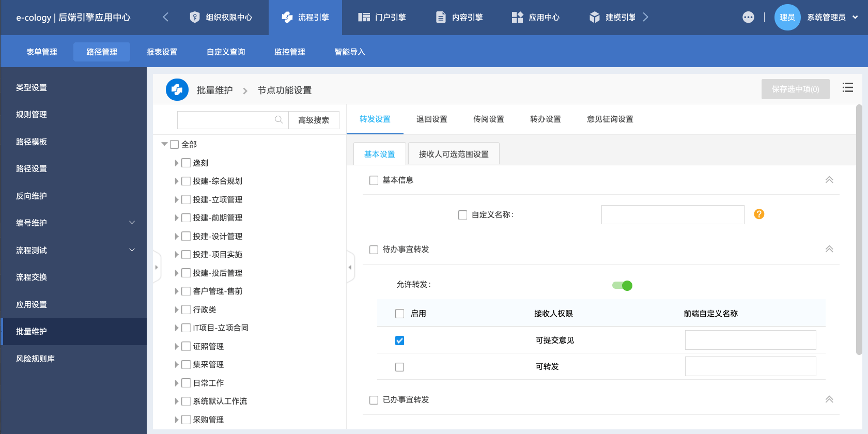
Task: Click the orange help question mark icon
Action: click(759, 214)
